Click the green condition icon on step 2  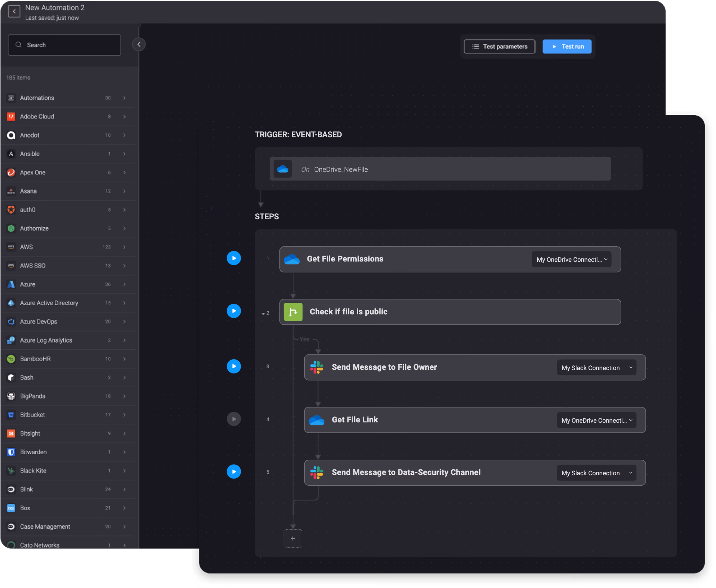pos(293,312)
